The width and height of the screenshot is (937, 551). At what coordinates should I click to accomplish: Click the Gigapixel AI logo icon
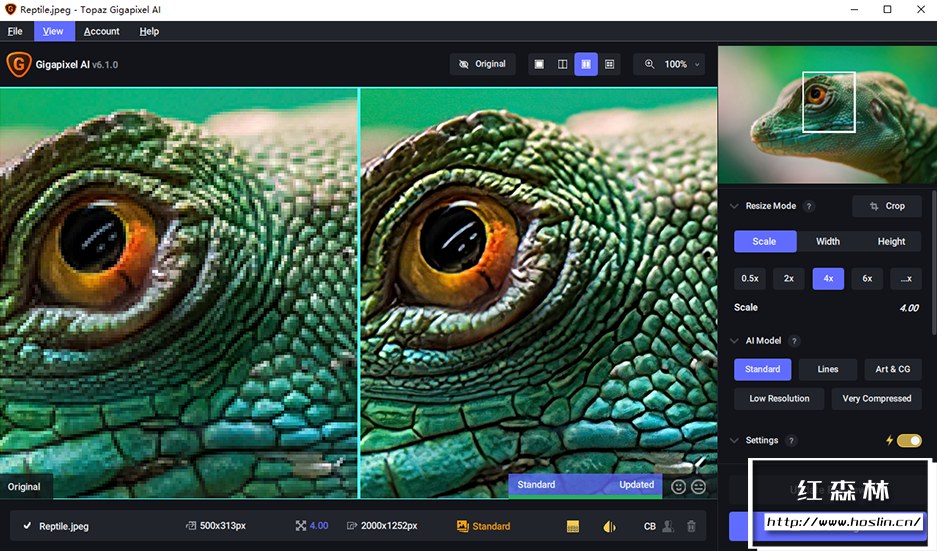(x=19, y=64)
